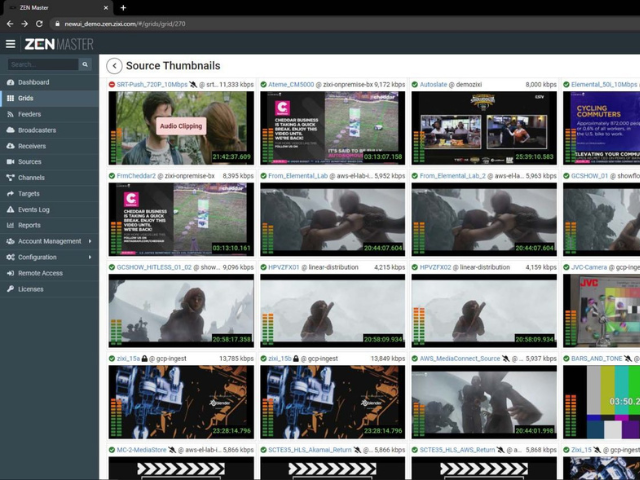
Task: Click the red error status icon of SRT-Push_720P_10Mbps
Action: click(112, 84)
